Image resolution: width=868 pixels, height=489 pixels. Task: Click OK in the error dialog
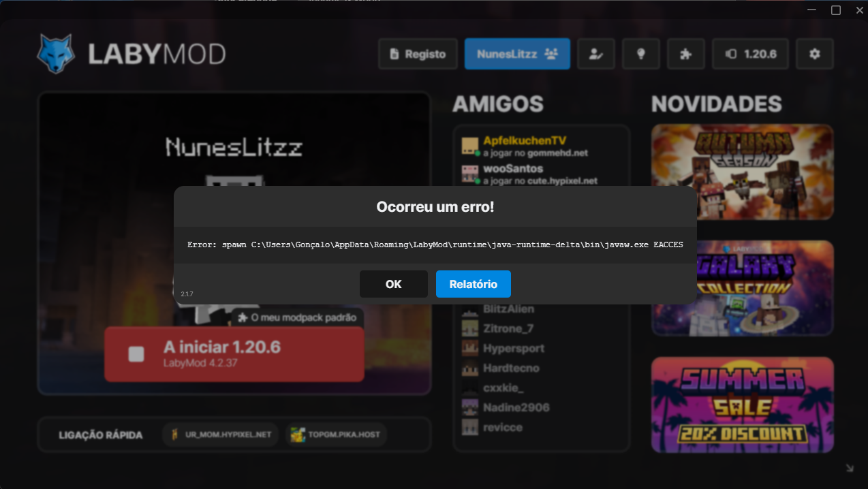394,284
